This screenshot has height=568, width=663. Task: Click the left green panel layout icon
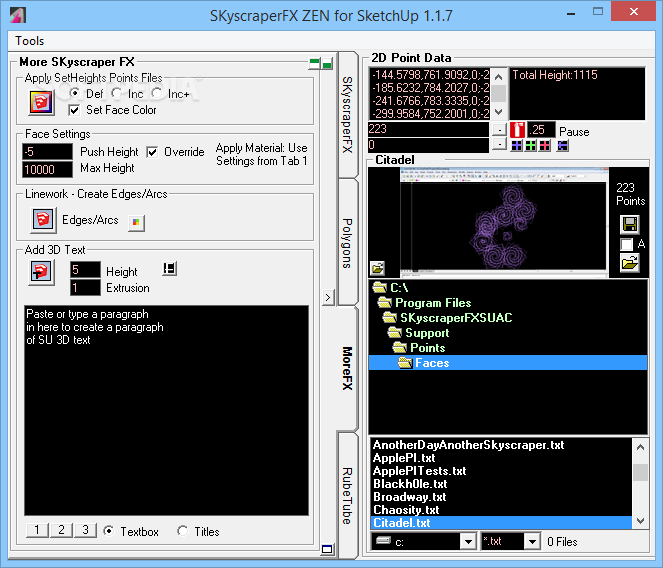(314, 63)
